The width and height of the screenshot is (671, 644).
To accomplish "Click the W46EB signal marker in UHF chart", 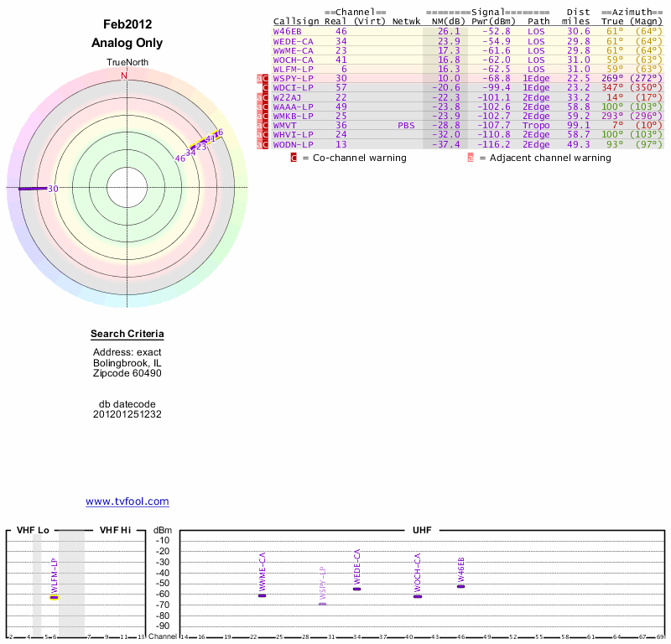I will [x=460, y=586].
